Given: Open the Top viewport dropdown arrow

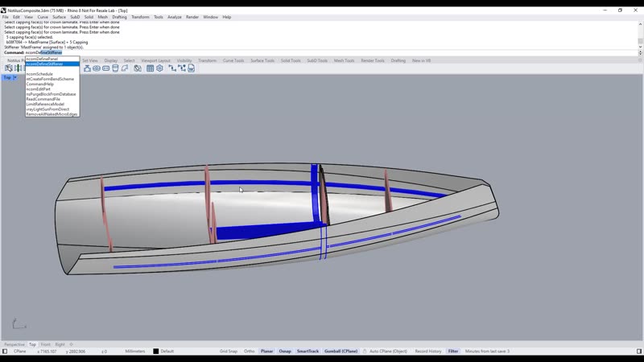Looking at the screenshot, I should (x=15, y=77).
